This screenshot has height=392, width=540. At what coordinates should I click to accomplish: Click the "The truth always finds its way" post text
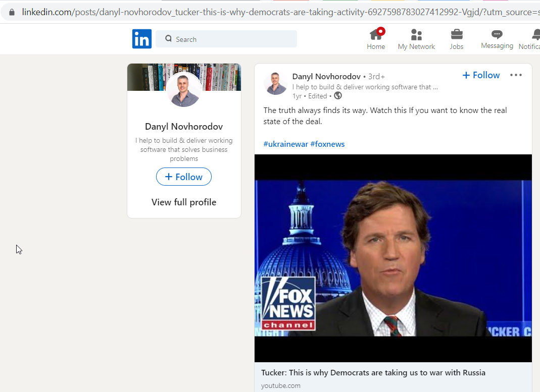click(x=385, y=116)
